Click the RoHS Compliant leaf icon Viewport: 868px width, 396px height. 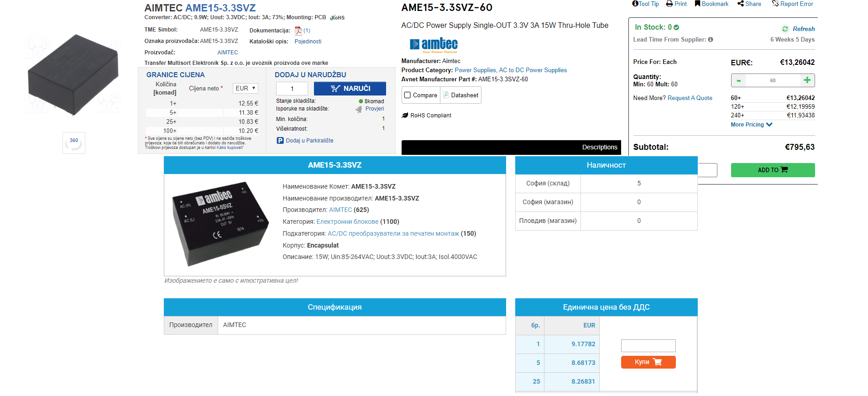pos(405,116)
